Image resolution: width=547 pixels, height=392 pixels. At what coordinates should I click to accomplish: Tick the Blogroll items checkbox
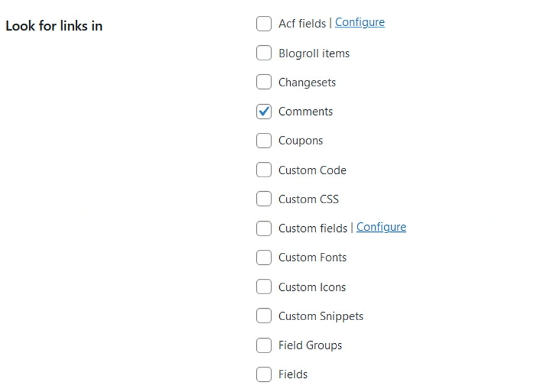click(x=263, y=53)
